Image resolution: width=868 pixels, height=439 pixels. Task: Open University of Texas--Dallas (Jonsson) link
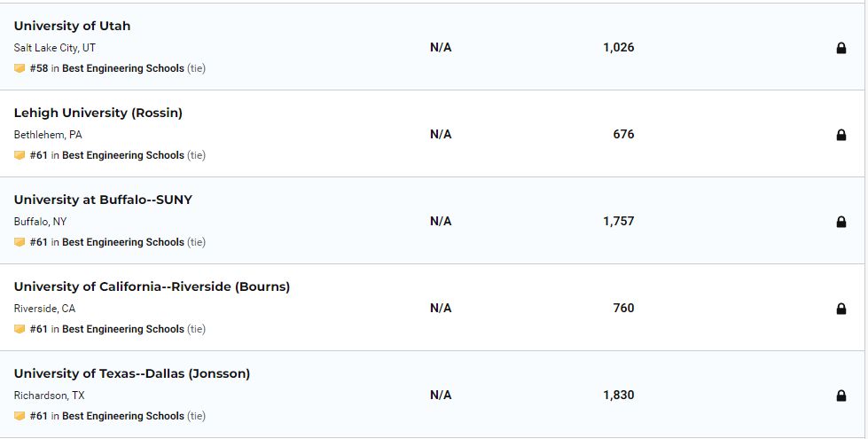point(132,373)
